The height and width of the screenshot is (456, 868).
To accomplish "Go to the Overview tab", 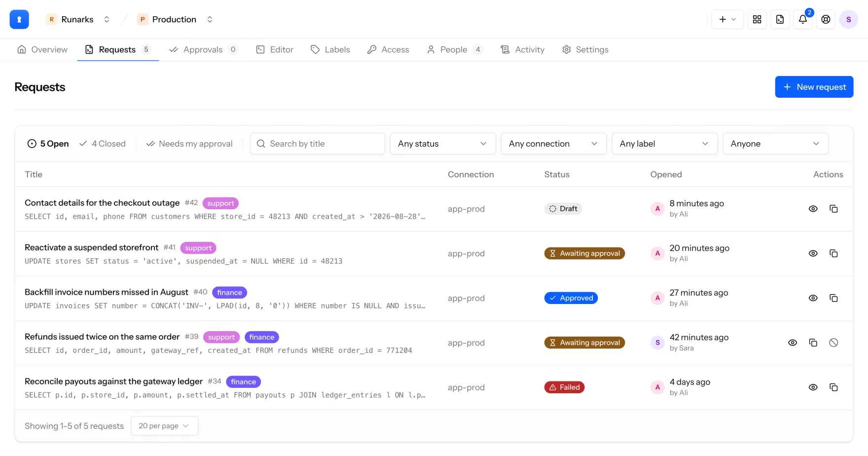I will 42,49.
